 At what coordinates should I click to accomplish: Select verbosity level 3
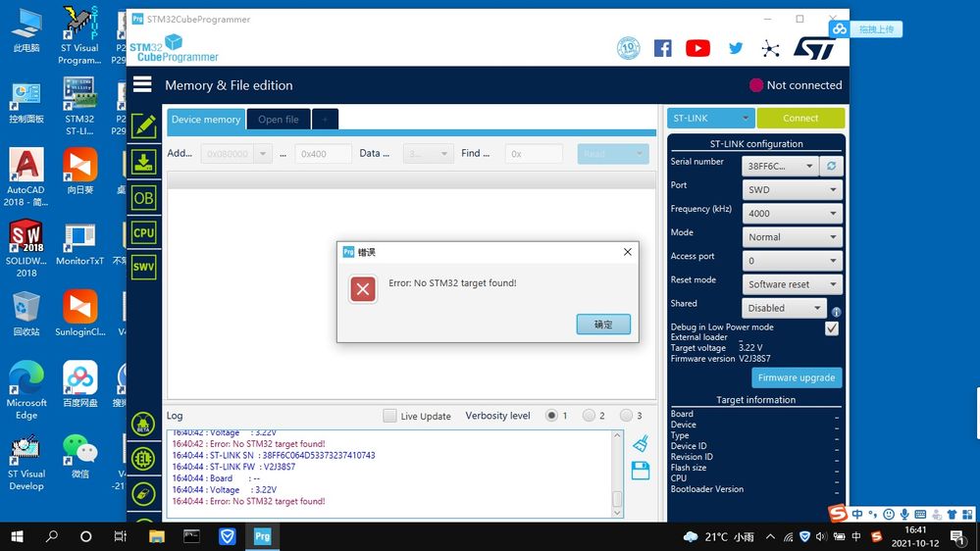point(626,416)
